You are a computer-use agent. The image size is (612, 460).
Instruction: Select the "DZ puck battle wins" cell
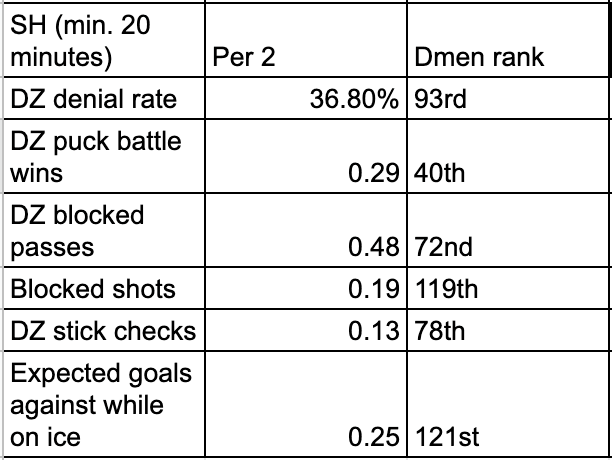[x=103, y=157]
